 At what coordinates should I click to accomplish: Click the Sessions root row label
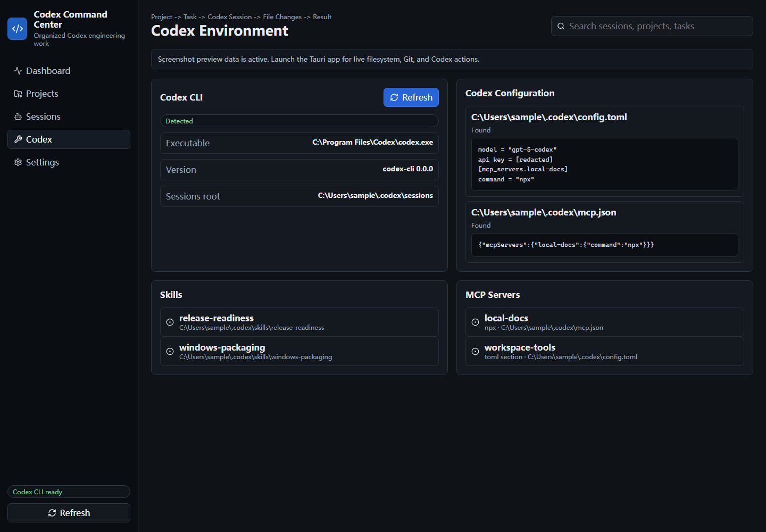(193, 196)
